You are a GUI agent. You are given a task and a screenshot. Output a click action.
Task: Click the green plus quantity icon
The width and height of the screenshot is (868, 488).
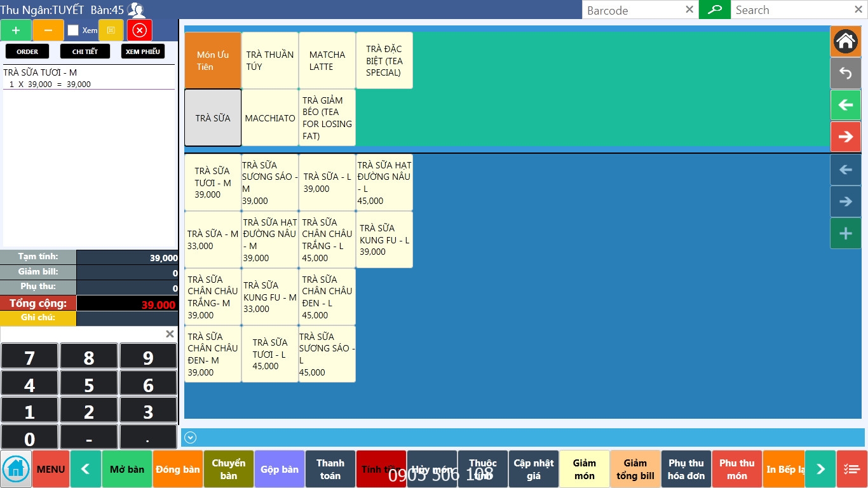pos(16,30)
